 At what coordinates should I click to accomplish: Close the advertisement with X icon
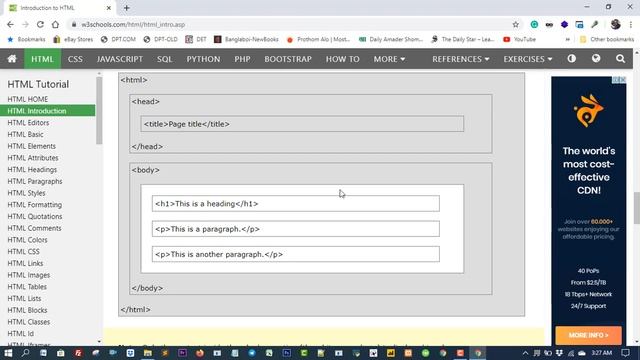(623, 80)
